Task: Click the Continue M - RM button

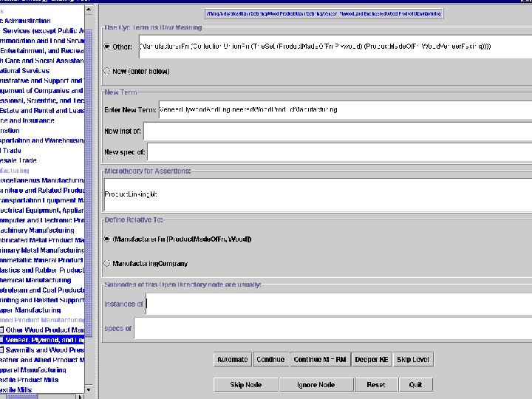Action: tap(320, 359)
